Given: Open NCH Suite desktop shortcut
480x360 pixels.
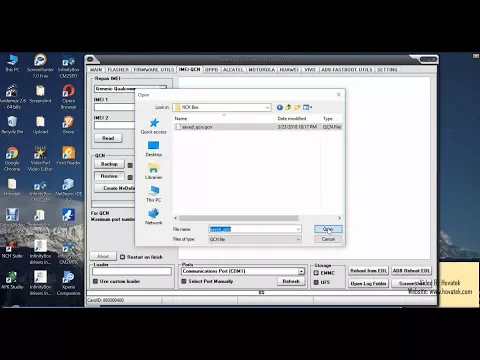Looking at the screenshot, I should 12,249.
